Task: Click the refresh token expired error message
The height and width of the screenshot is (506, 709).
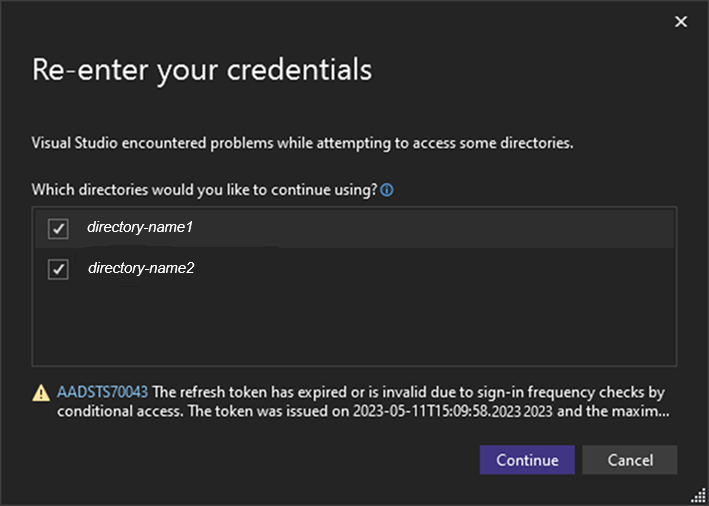Action: point(400,392)
